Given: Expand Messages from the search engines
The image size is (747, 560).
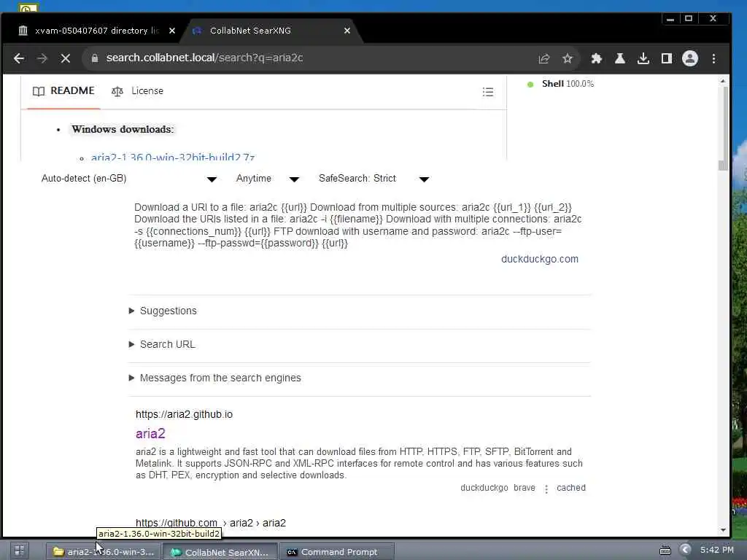Looking at the screenshot, I should pos(214,378).
